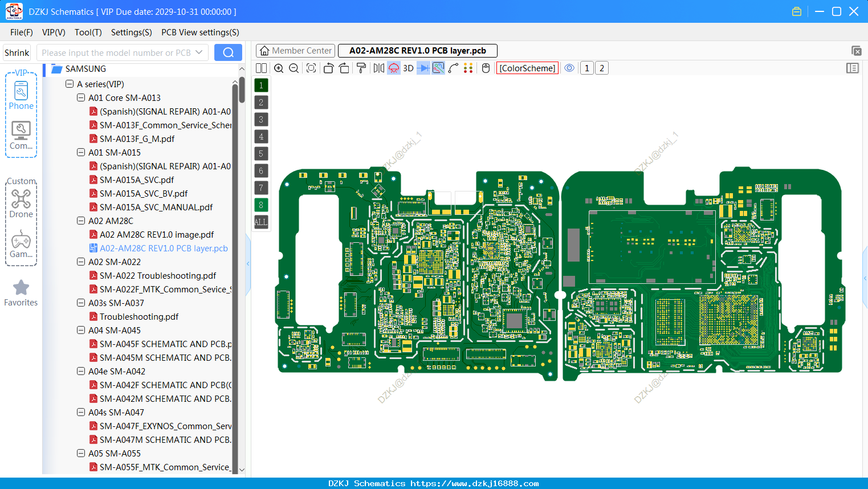Toggle the red lamp highlight tool

click(394, 68)
